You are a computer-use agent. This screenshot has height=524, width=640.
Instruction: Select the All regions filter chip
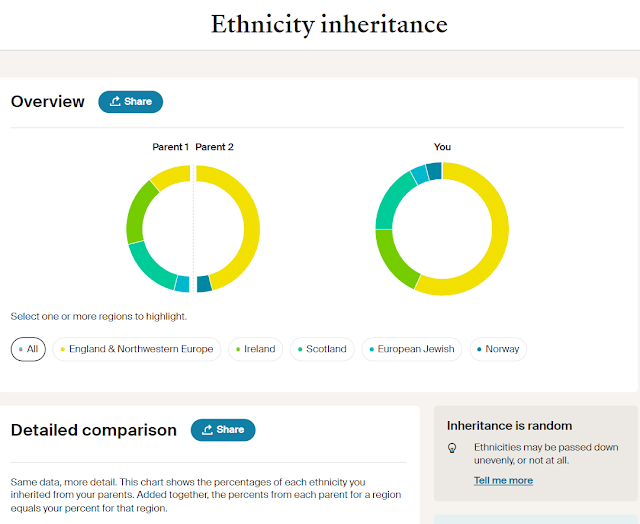pos(28,349)
